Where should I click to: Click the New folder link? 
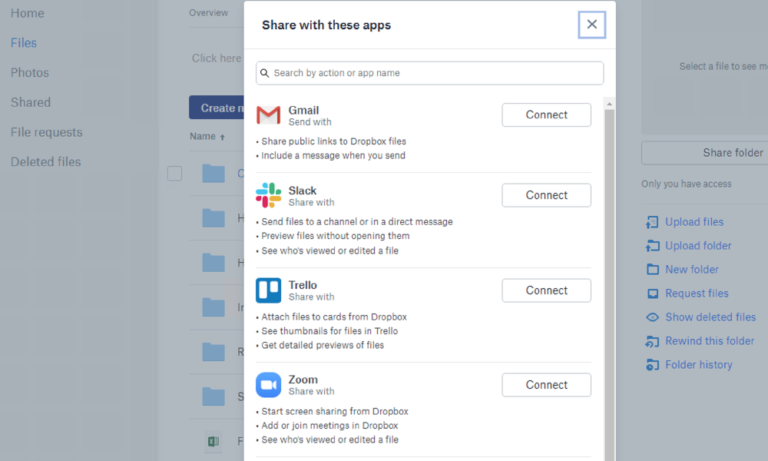pos(692,269)
